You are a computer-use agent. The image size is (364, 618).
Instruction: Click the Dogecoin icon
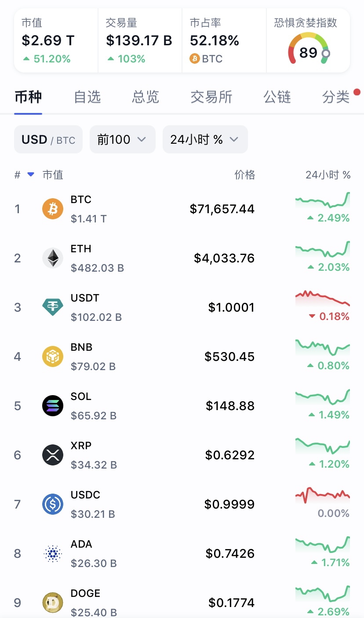click(53, 603)
